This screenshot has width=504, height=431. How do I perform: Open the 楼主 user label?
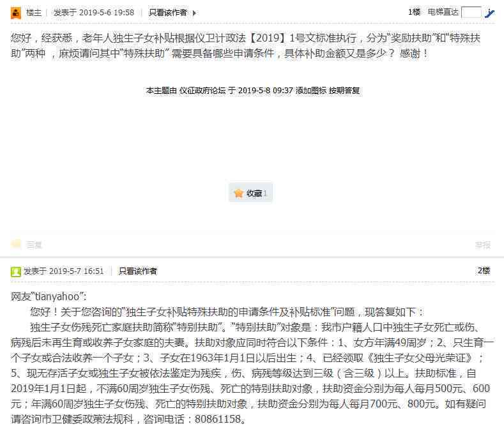(34, 13)
